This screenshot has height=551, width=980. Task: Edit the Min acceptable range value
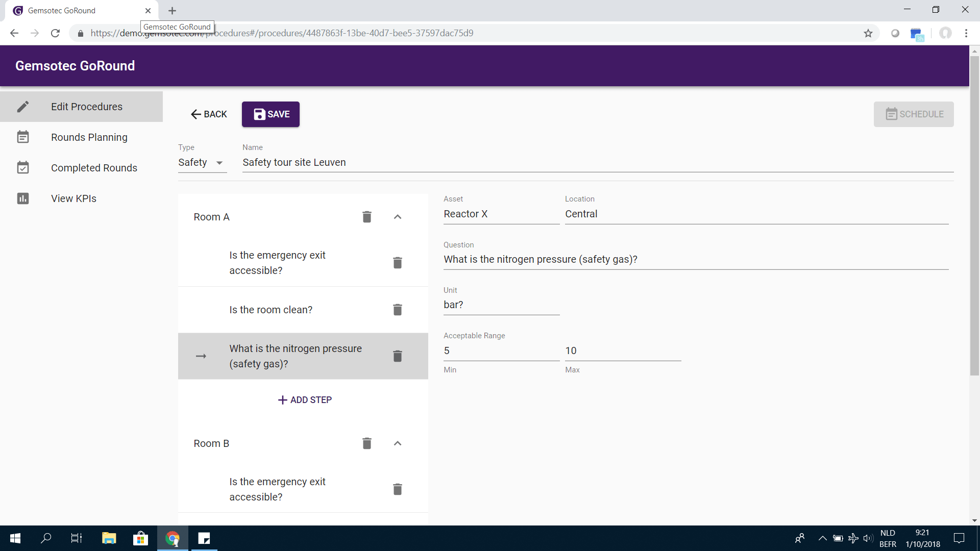click(501, 351)
